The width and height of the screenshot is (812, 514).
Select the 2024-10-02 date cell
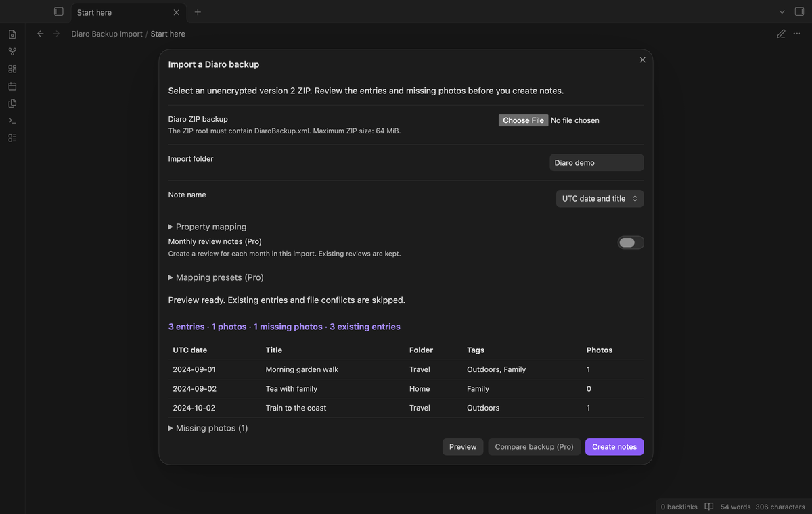point(194,408)
